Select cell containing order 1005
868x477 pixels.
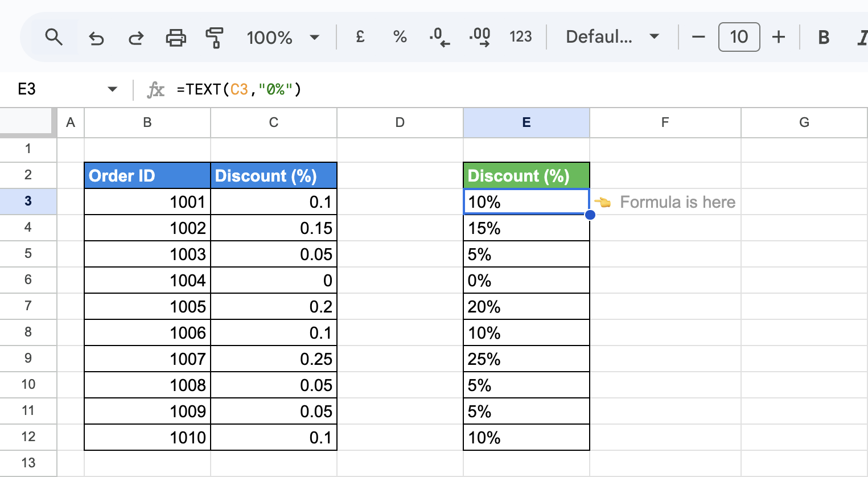pos(147,306)
